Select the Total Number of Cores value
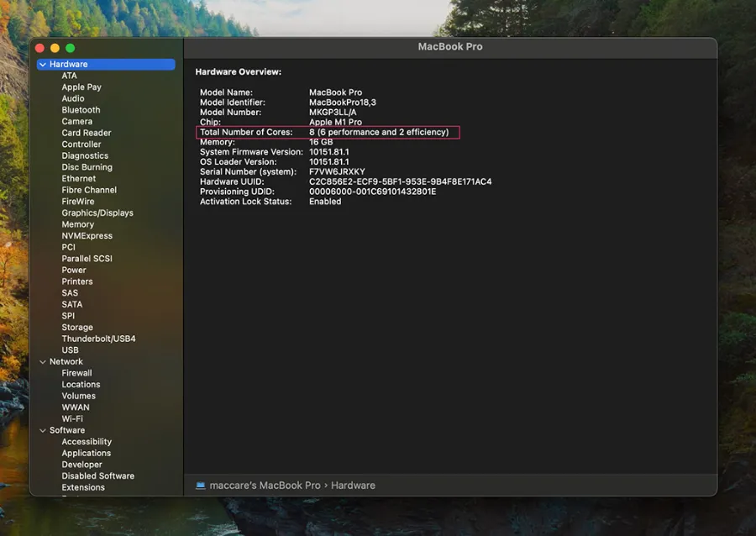This screenshot has height=536, width=756. (x=379, y=132)
